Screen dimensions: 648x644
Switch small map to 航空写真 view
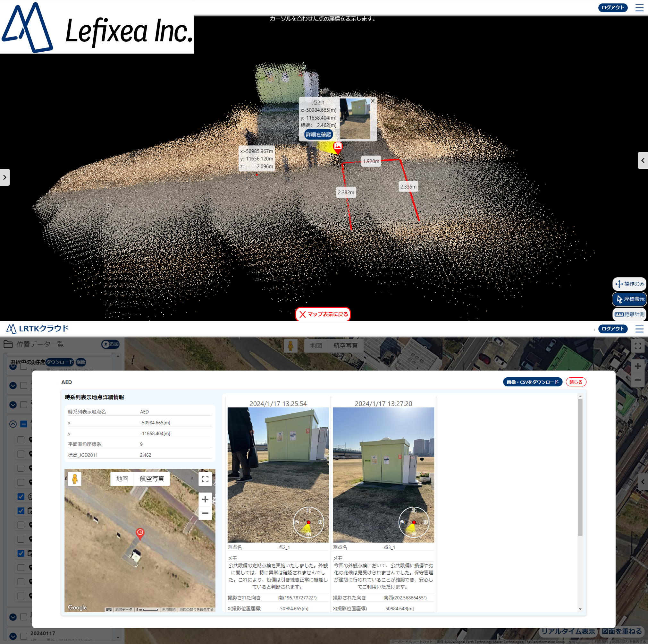[x=152, y=479]
